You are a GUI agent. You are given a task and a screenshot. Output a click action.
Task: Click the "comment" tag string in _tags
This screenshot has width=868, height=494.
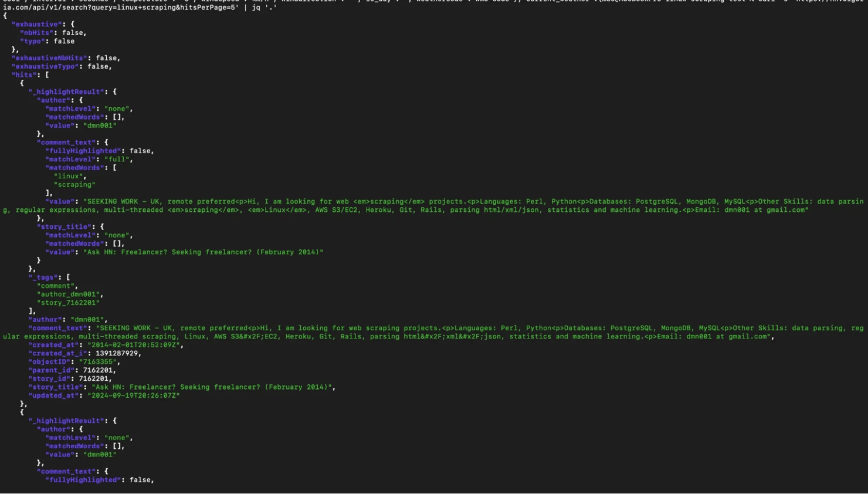pos(56,286)
